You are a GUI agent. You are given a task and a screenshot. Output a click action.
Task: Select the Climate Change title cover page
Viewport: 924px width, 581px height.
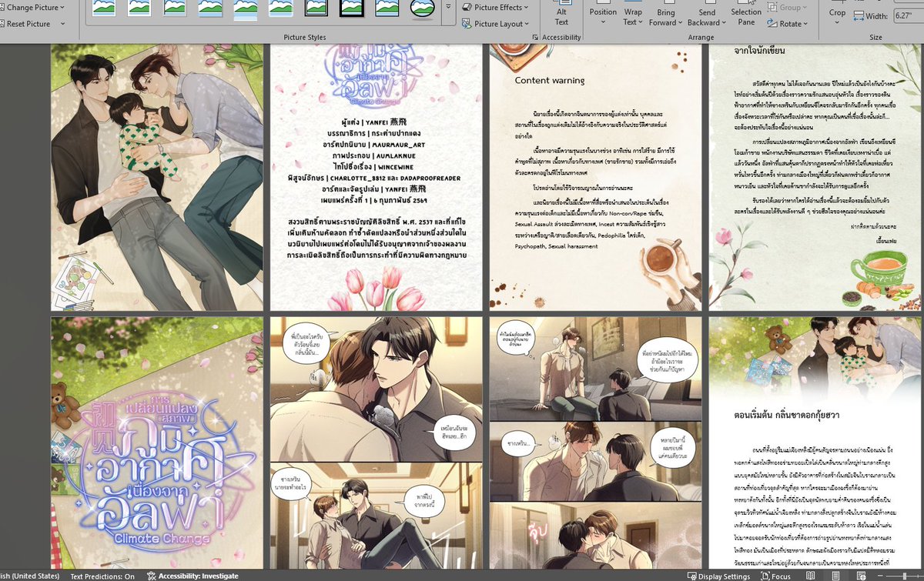click(x=157, y=442)
